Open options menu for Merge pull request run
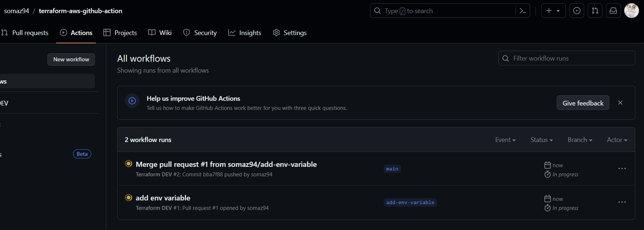Image resolution: width=644 pixels, height=230 pixels. pyautogui.click(x=622, y=169)
